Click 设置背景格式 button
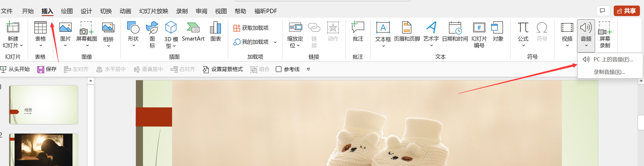The image size is (644, 166). [223, 69]
